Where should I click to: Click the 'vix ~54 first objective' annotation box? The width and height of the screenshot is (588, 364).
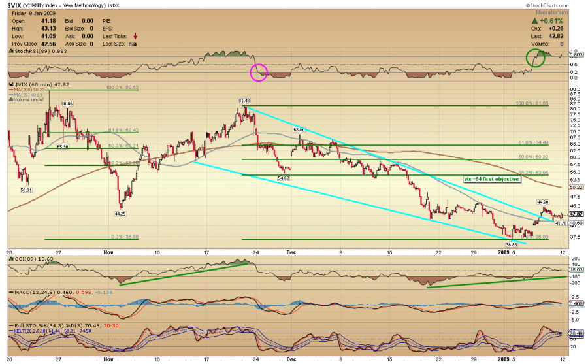coord(491,179)
